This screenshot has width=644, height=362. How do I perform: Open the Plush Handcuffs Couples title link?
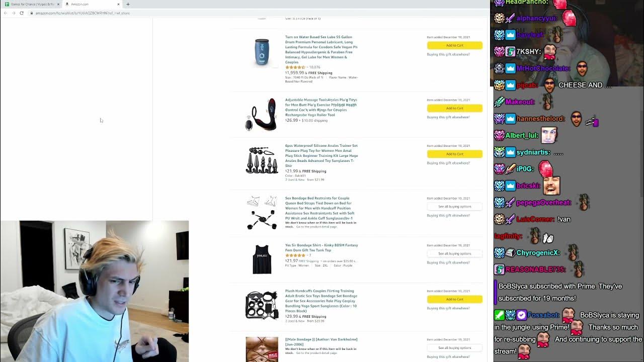pyautogui.click(x=321, y=301)
